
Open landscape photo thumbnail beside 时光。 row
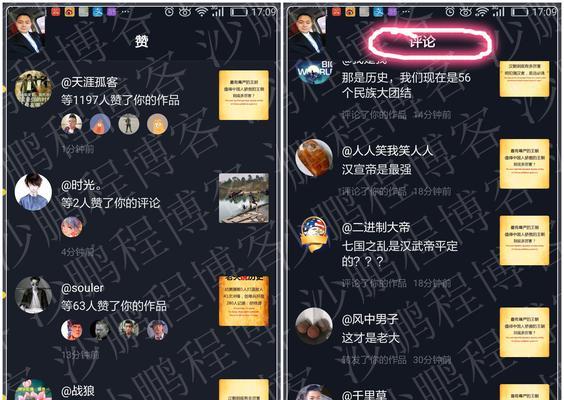tap(244, 198)
